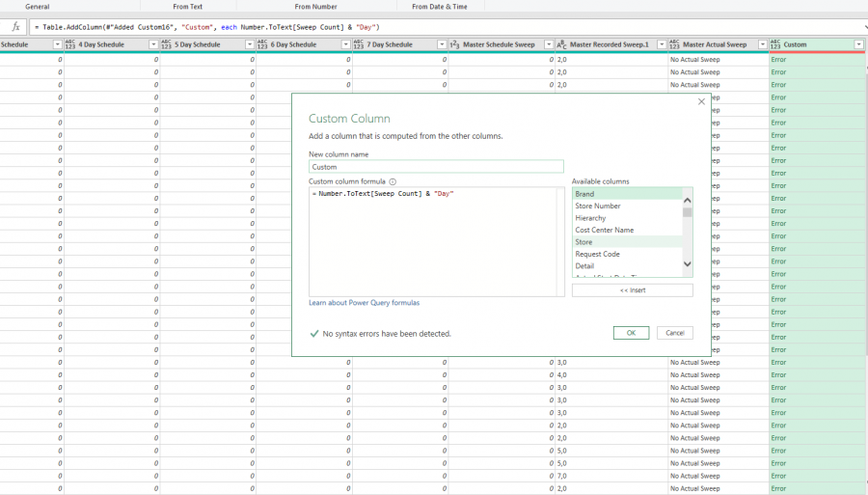
Task: Open the From Date & Time ribbon group
Action: coord(440,7)
